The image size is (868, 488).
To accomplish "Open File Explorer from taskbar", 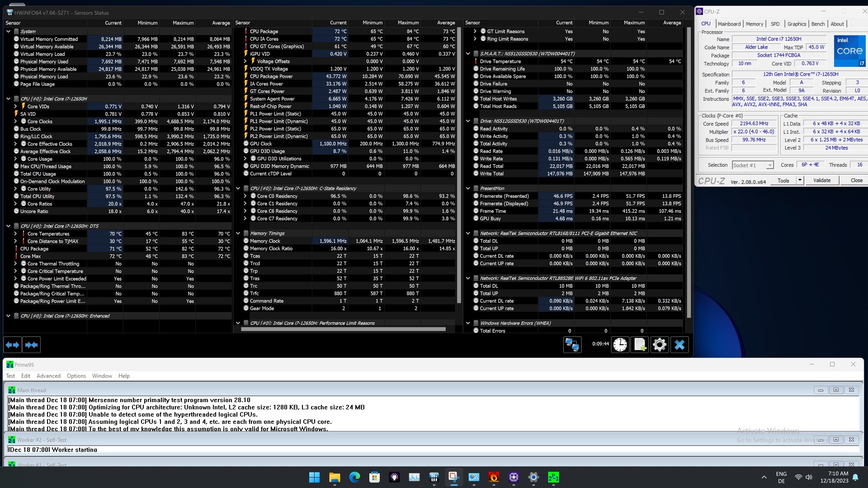I will point(335,477).
